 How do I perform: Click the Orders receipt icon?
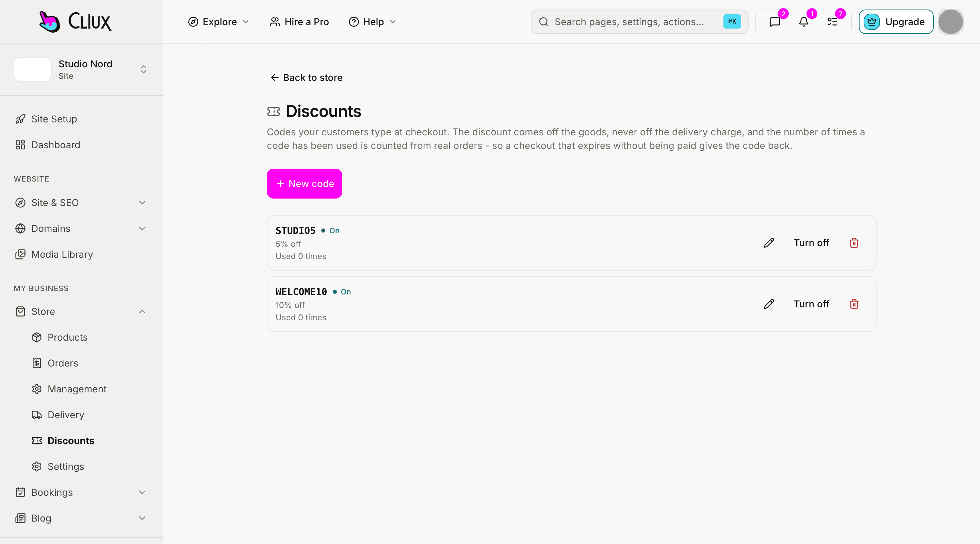pos(37,363)
